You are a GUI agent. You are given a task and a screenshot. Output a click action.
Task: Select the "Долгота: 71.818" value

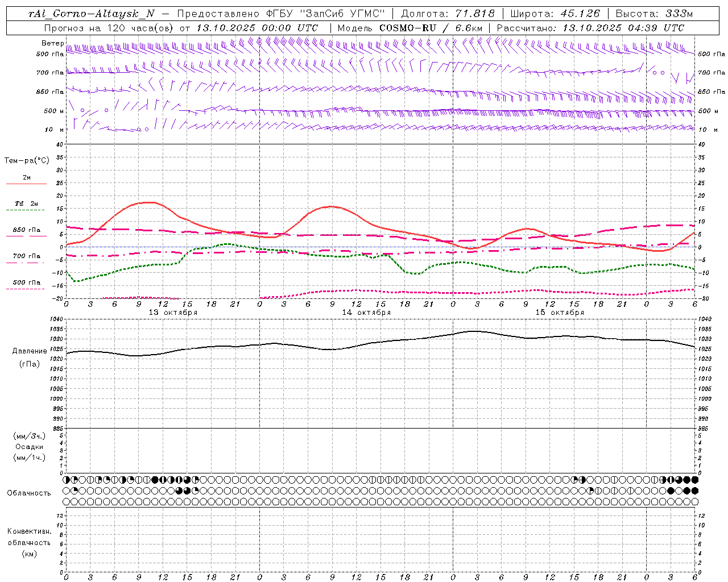tap(448, 14)
